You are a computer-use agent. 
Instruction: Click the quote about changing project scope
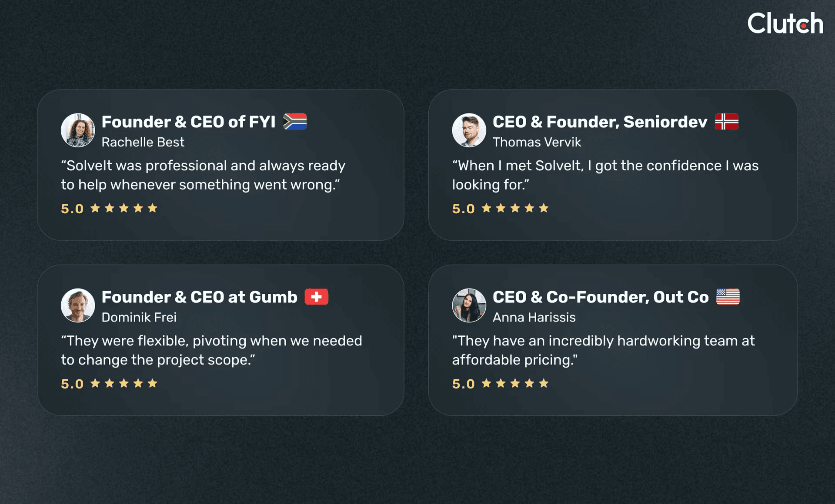click(211, 350)
